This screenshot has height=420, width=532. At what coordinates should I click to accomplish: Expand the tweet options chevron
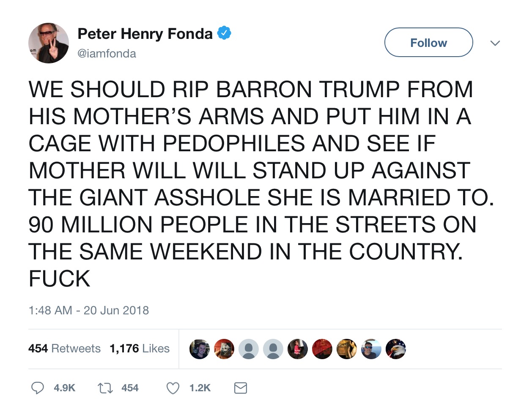(495, 43)
